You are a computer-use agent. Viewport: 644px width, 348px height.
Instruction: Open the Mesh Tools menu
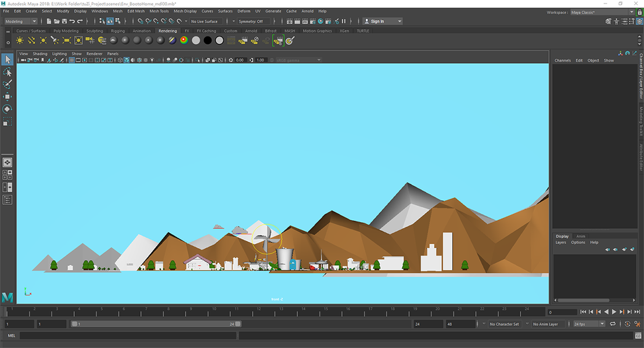point(159,11)
